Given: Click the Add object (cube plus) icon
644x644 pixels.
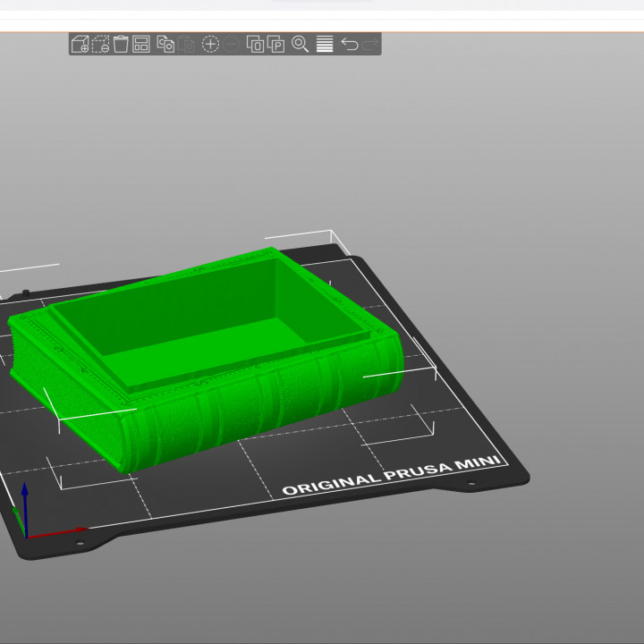Looking at the screenshot, I should (80, 44).
